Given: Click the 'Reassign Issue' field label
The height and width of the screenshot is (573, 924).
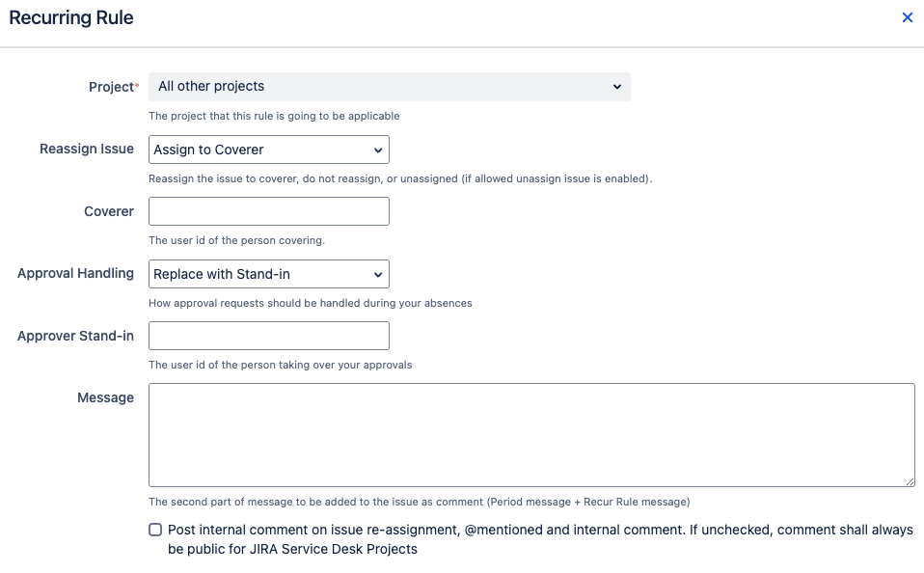Looking at the screenshot, I should point(86,149).
